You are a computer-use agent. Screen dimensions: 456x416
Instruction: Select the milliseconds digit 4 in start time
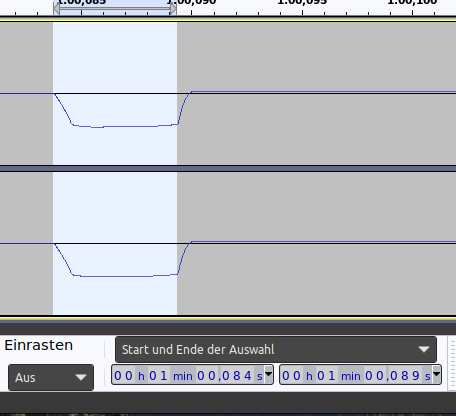[x=248, y=376]
